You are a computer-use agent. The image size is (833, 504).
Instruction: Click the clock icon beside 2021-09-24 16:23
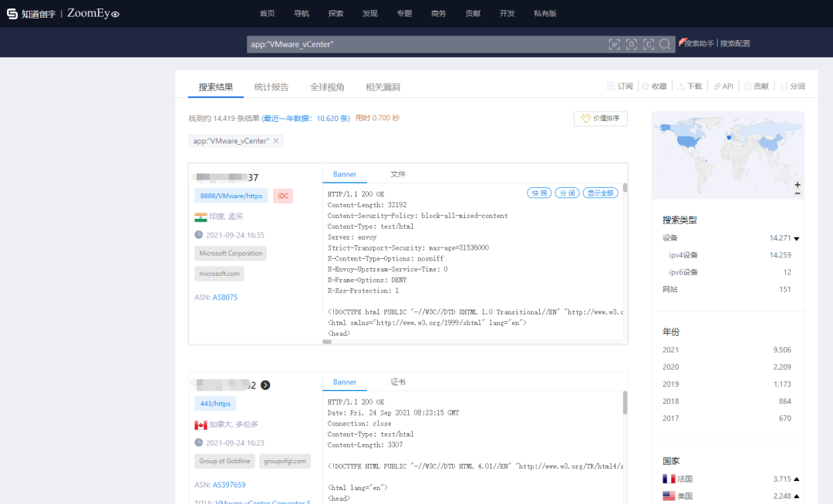point(199,442)
